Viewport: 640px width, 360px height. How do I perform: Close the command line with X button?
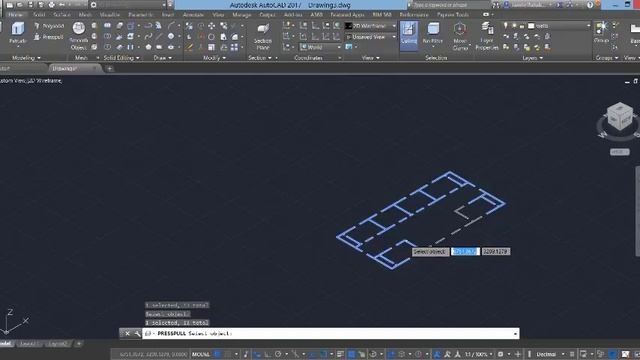pos(127,333)
